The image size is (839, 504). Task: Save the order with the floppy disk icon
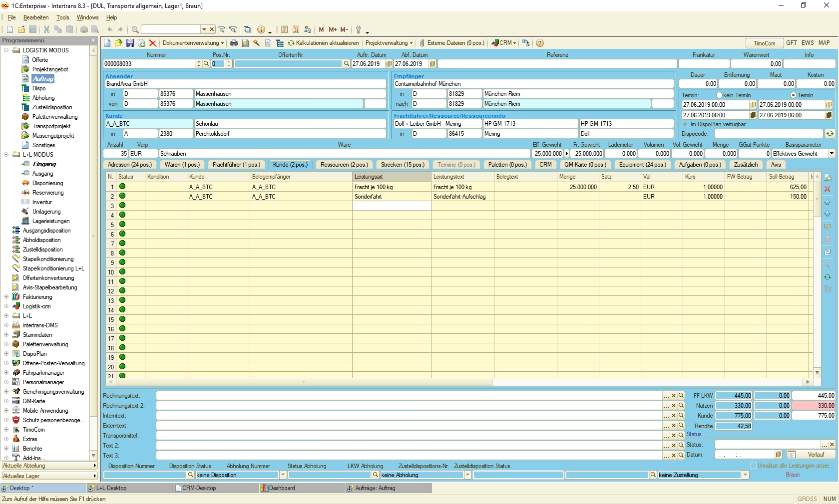click(x=130, y=43)
